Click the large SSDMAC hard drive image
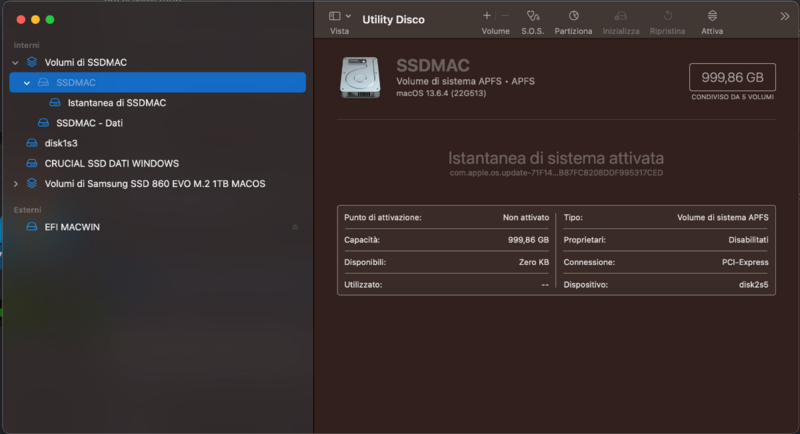 coord(360,78)
